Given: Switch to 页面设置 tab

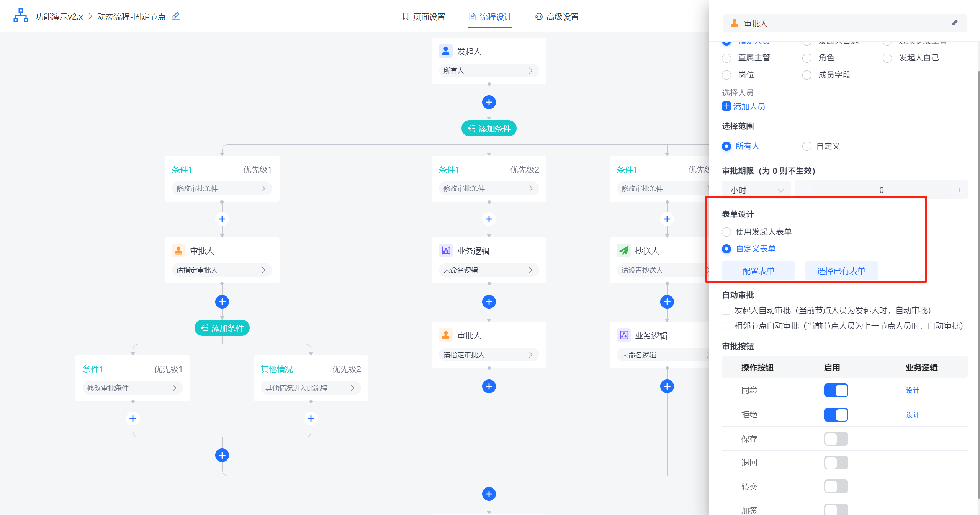Looking at the screenshot, I should pyautogui.click(x=424, y=17).
